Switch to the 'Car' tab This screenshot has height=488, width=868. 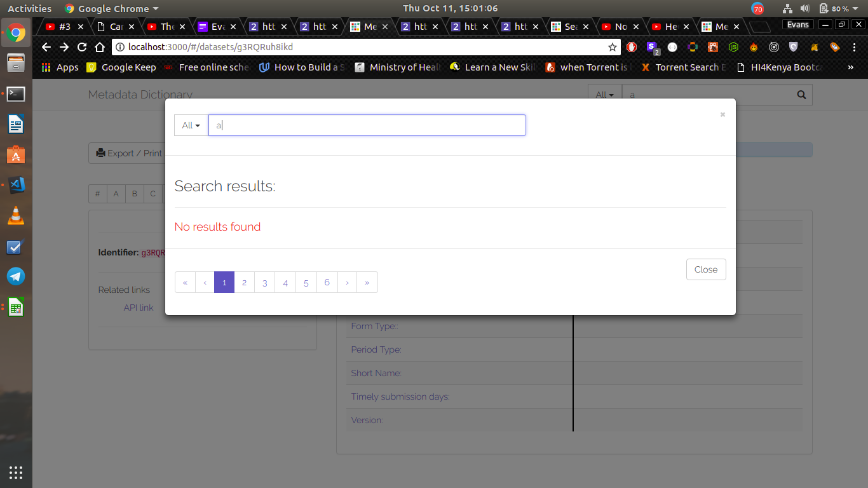pos(116,27)
